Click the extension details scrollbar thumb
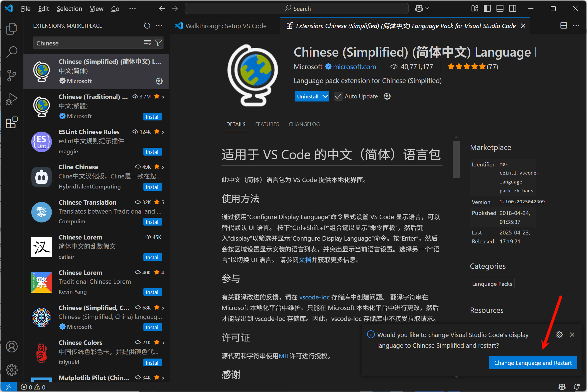 tap(456, 159)
